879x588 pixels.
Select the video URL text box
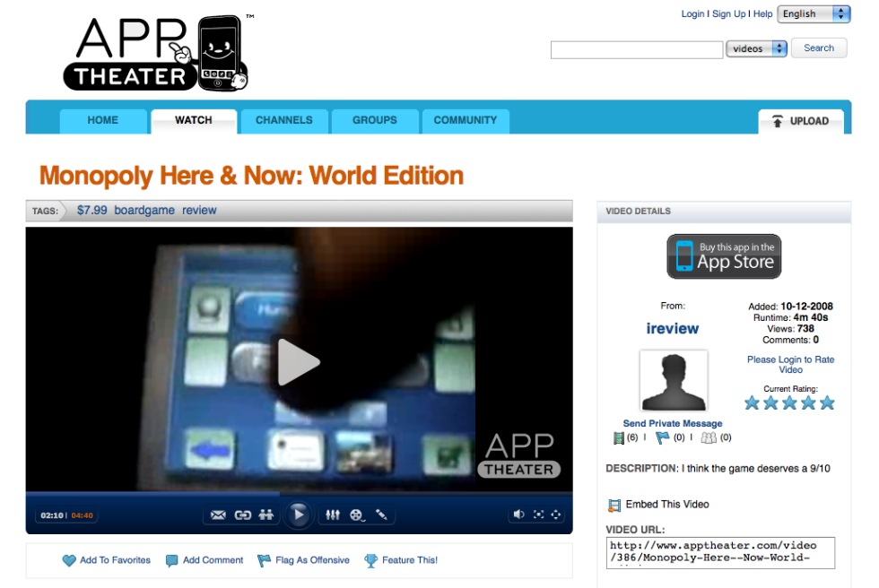point(720,553)
